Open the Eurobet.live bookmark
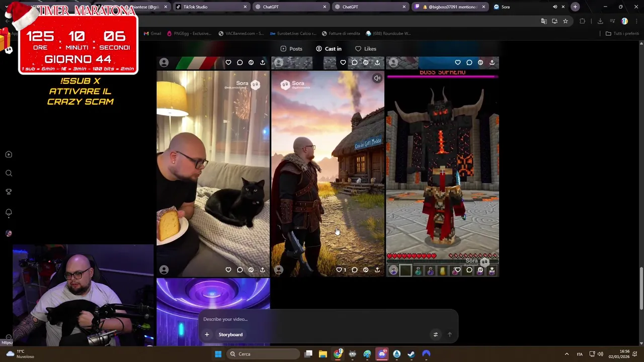 coord(293,34)
